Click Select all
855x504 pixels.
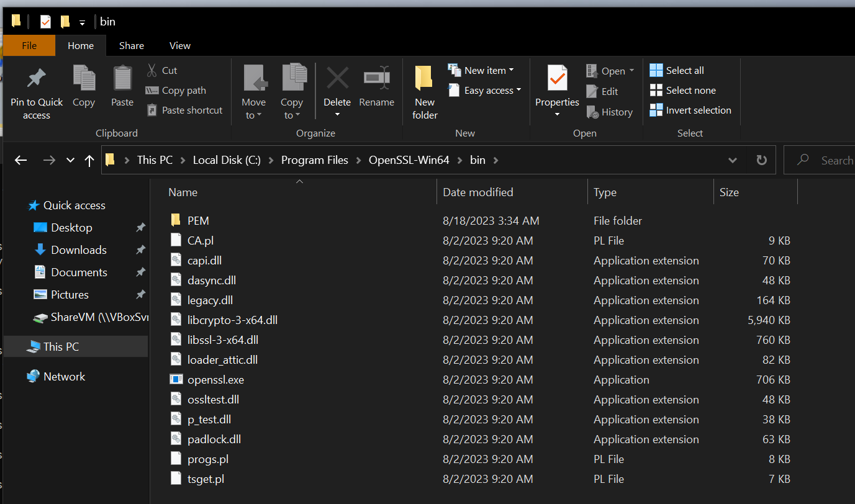(x=677, y=71)
